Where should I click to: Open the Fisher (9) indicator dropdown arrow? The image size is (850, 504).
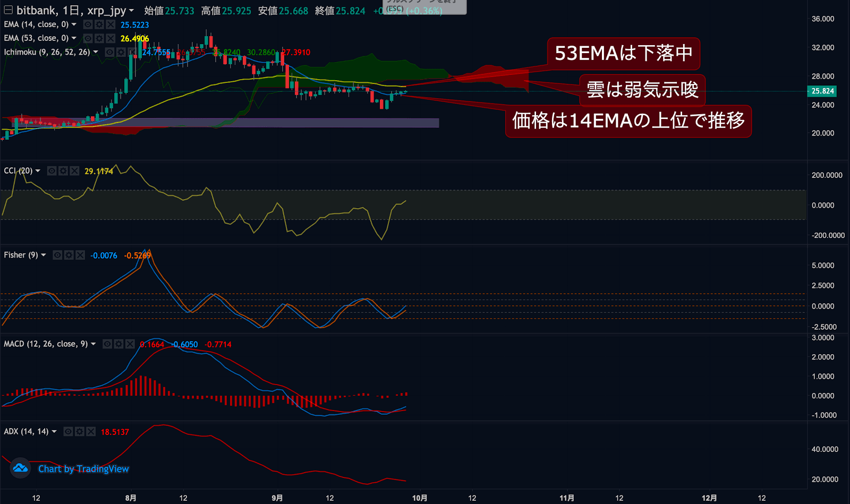[45, 255]
